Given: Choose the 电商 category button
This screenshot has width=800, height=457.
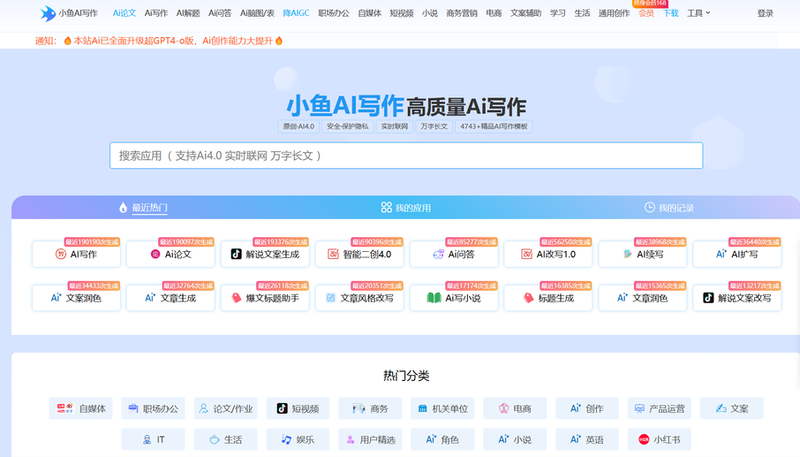Looking at the screenshot, I should coord(515,409).
